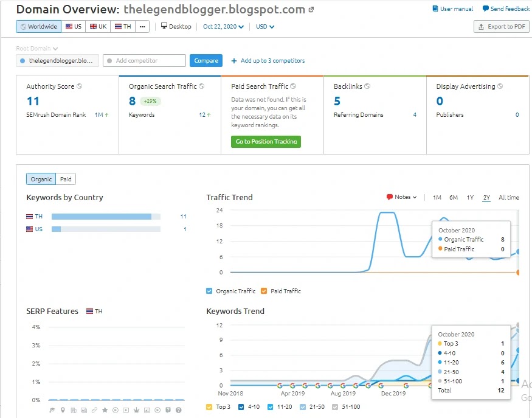Image resolution: width=532 pixels, height=418 pixels.
Task: Toggle the 4-10 keywords checkbox
Action: (241, 407)
